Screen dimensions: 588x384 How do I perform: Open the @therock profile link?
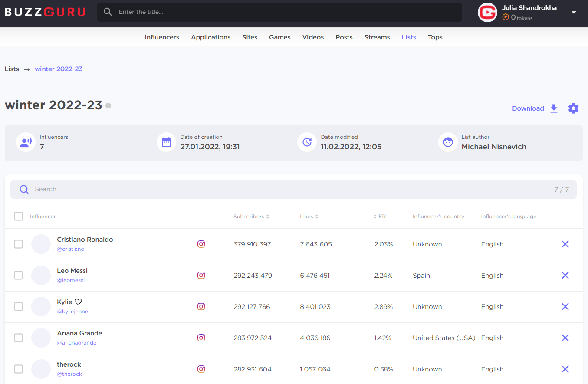pos(69,374)
